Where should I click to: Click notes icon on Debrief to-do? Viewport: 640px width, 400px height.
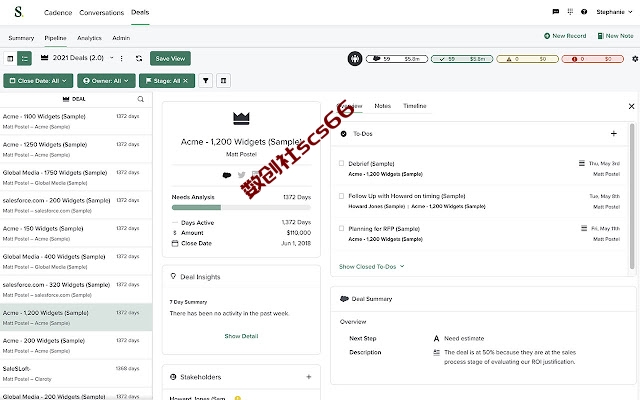click(x=582, y=163)
